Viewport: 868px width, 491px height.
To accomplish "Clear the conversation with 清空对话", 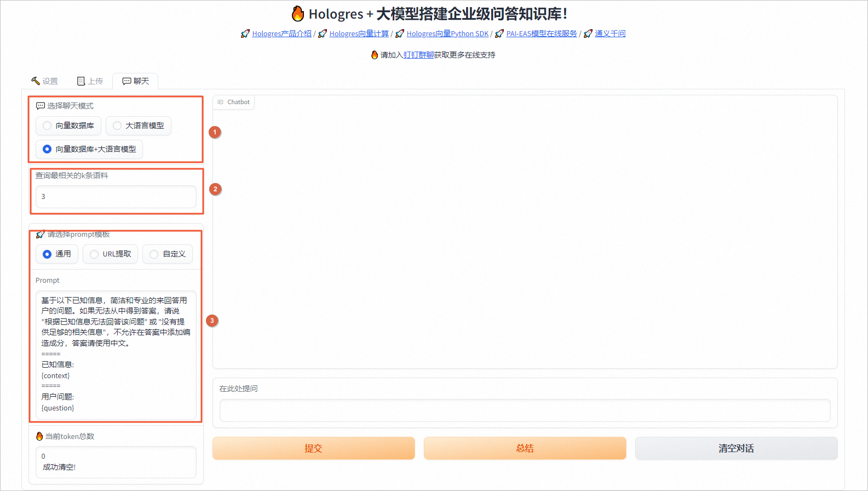I will (736, 448).
